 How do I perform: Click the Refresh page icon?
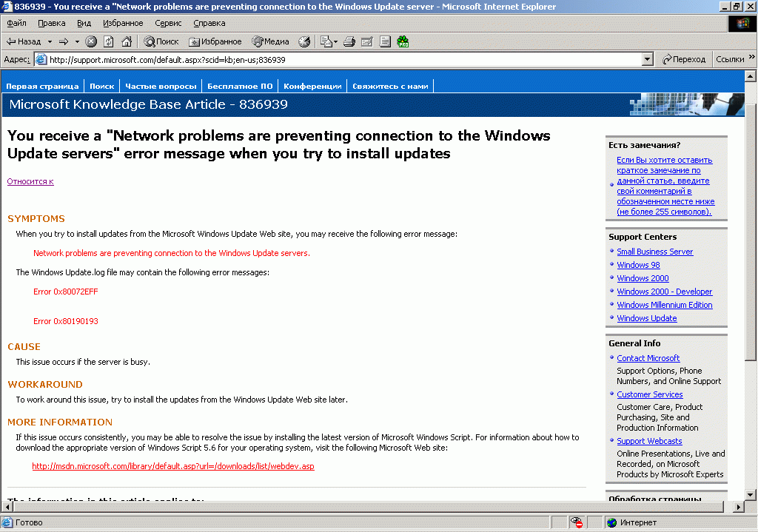pos(109,41)
